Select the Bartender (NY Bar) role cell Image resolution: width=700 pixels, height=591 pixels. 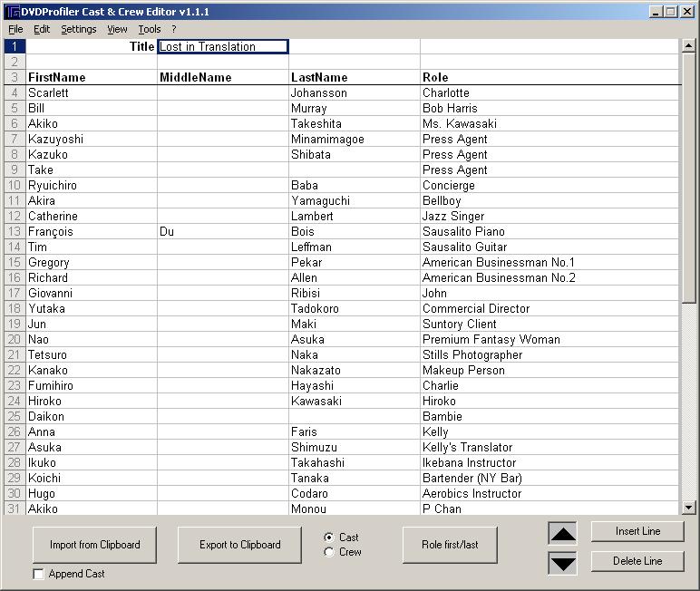point(549,478)
